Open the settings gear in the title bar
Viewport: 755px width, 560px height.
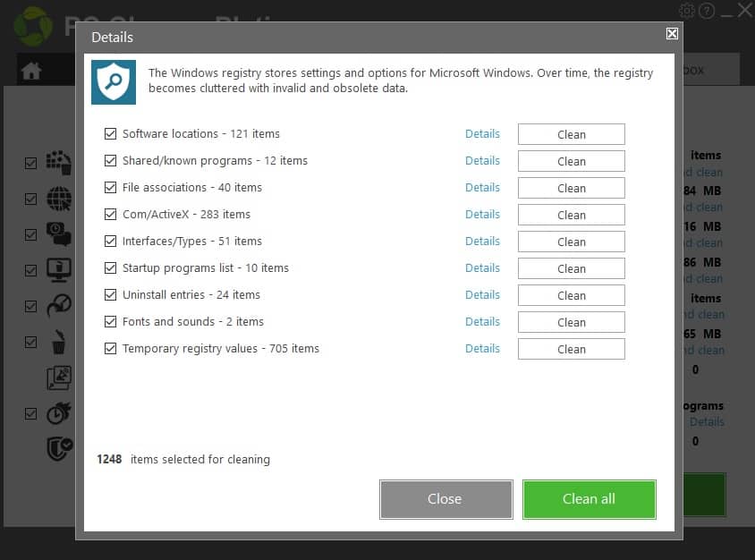687,11
